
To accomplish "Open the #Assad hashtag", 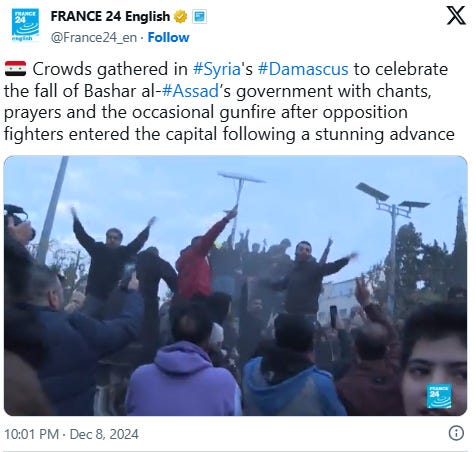I will click(190, 91).
